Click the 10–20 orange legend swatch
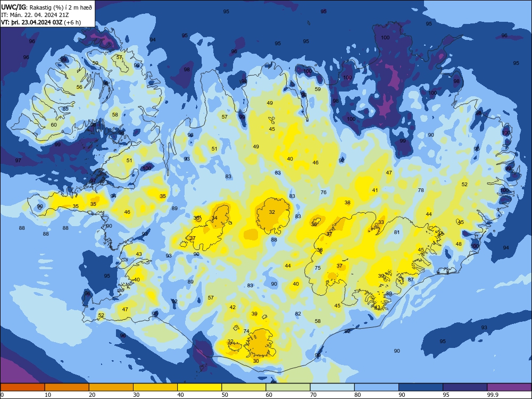Screen dimensions: 532x399 pyautogui.click(x=67, y=387)
